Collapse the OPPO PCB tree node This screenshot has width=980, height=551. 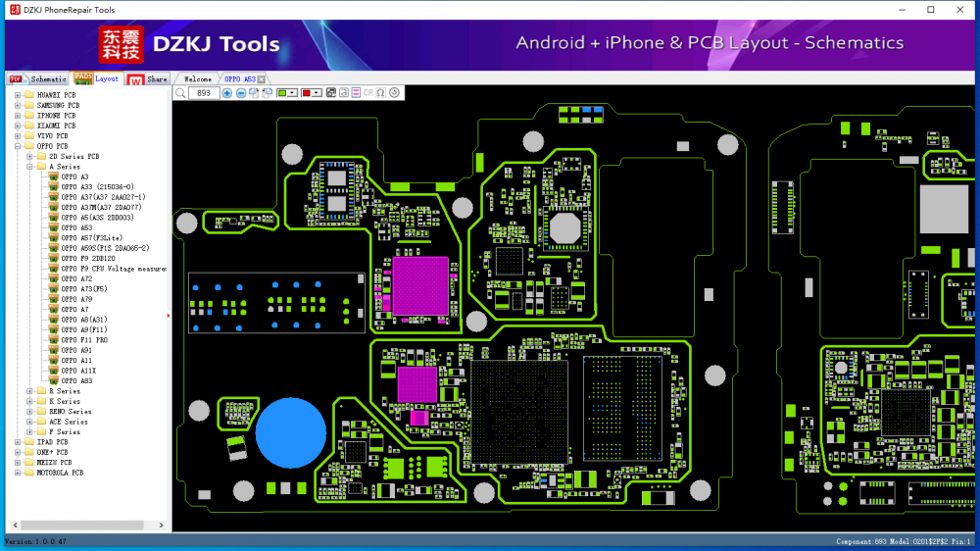(x=18, y=146)
